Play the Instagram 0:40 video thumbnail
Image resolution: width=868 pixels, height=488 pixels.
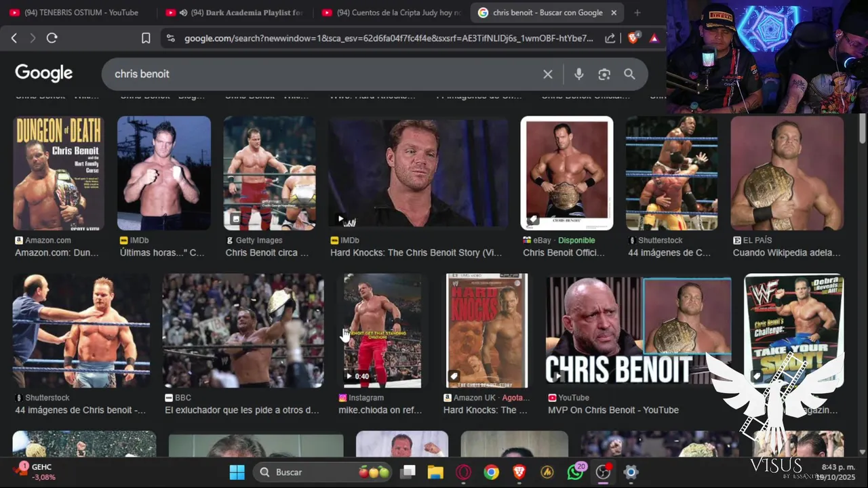pos(382,331)
